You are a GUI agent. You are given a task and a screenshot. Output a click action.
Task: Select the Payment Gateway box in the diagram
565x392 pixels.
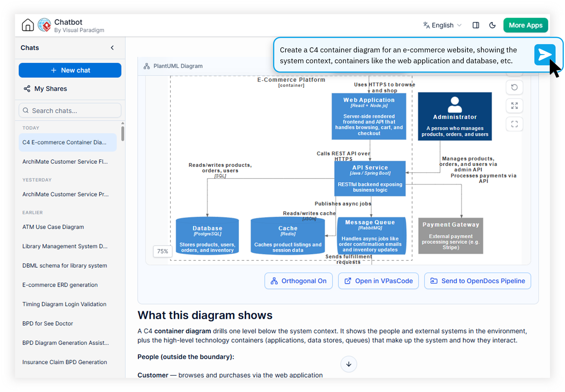click(x=451, y=236)
